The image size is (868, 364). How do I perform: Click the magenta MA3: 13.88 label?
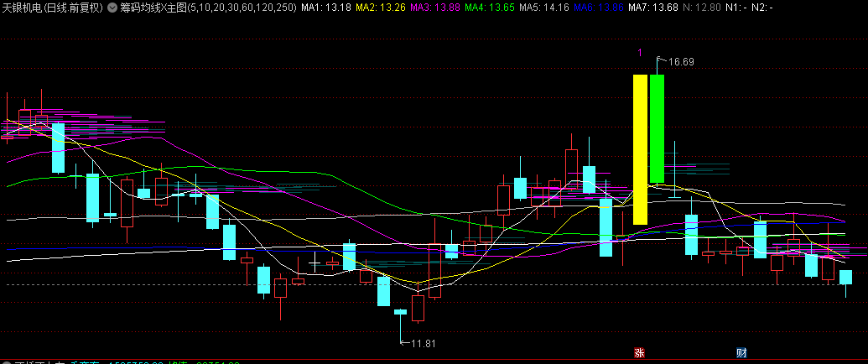click(x=437, y=8)
